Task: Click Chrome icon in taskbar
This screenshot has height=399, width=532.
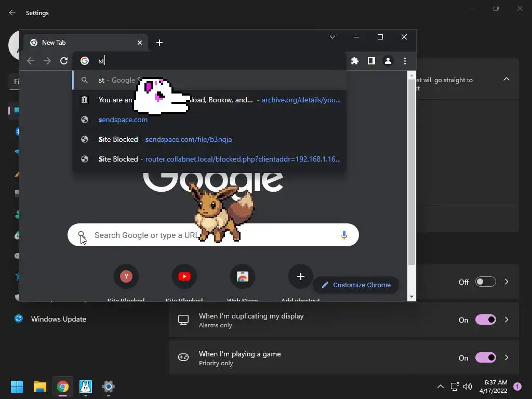Action: click(x=63, y=387)
